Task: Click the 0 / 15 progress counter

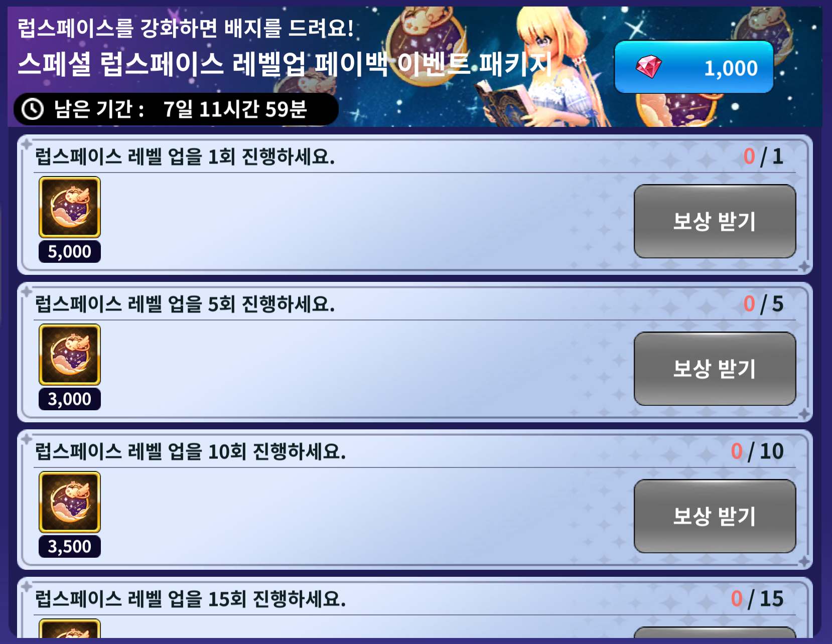Action: click(757, 599)
